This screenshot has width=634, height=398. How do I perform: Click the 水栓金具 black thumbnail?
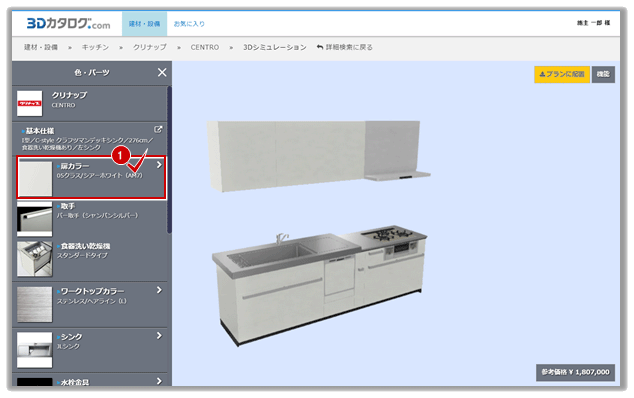(x=35, y=382)
